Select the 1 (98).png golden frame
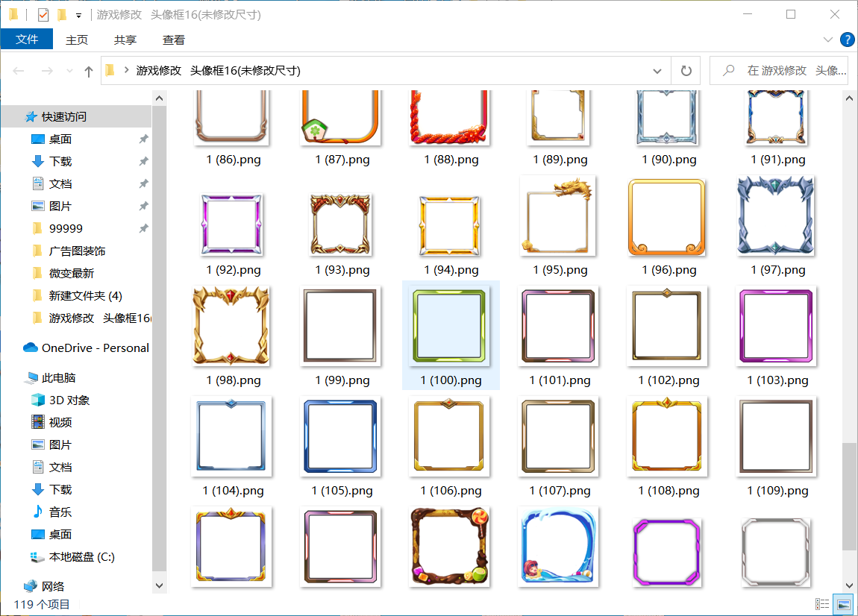Image resolution: width=858 pixels, height=616 pixels. pos(231,325)
